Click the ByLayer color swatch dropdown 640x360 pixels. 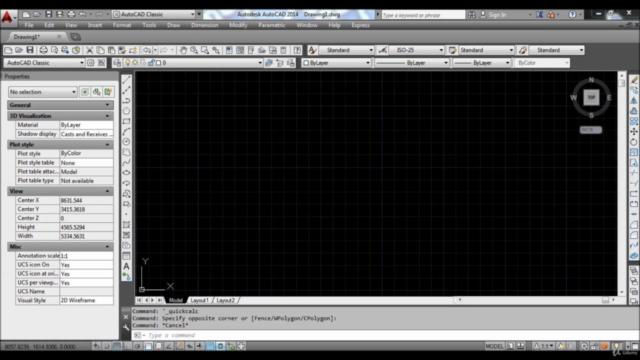[336, 63]
